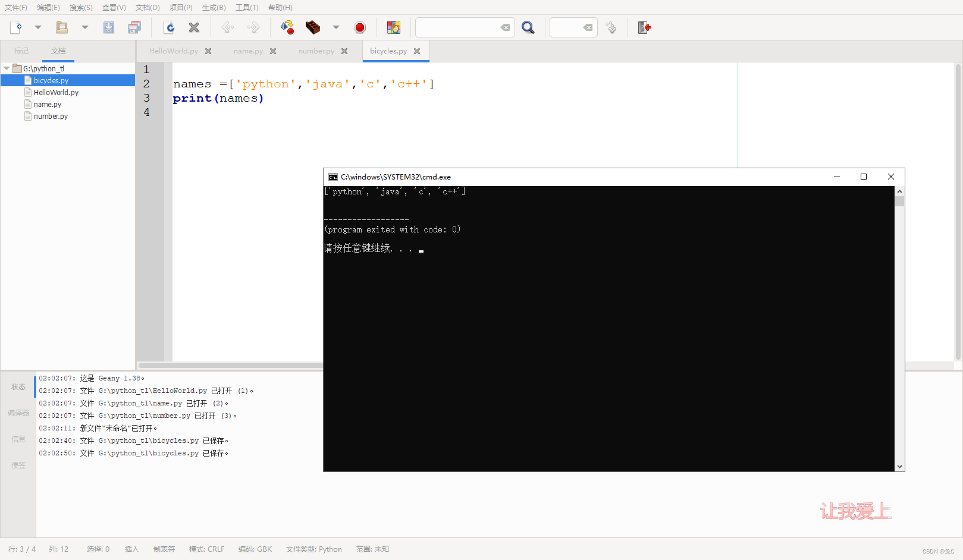Click the Save all files icon
The image size is (963, 560).
pos(135,27)
